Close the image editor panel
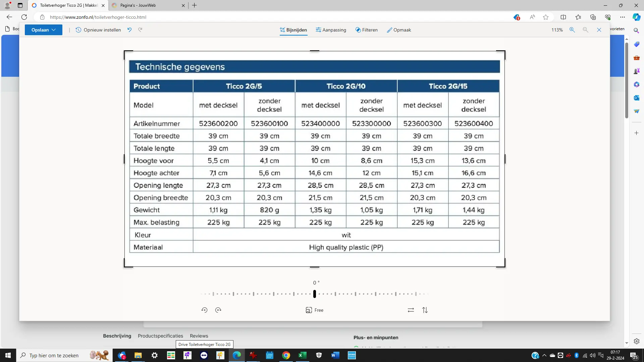Screen dimensions: 644x362 [x=599, y=30]
